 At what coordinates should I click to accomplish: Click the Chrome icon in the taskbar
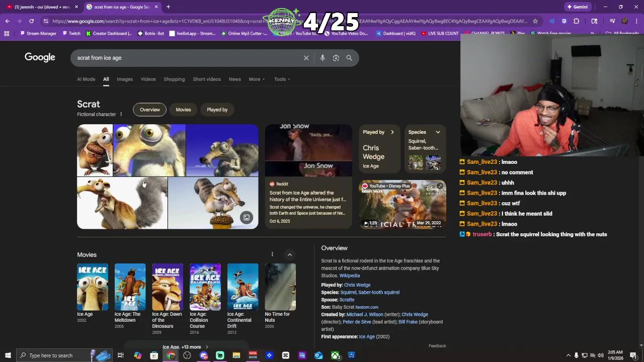pos(171,355)
